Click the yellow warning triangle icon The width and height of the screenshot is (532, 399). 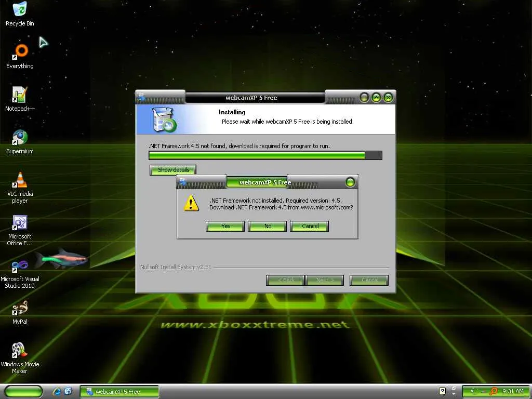pos(191,203)
